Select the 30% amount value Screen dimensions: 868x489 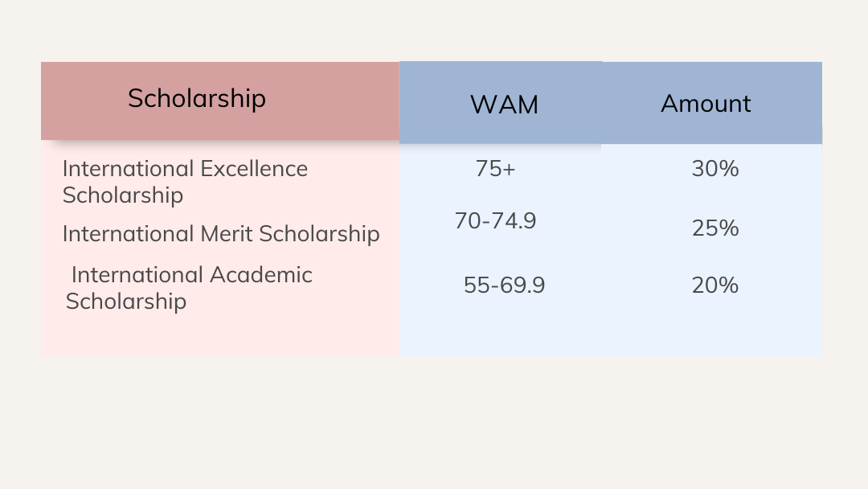714,169
